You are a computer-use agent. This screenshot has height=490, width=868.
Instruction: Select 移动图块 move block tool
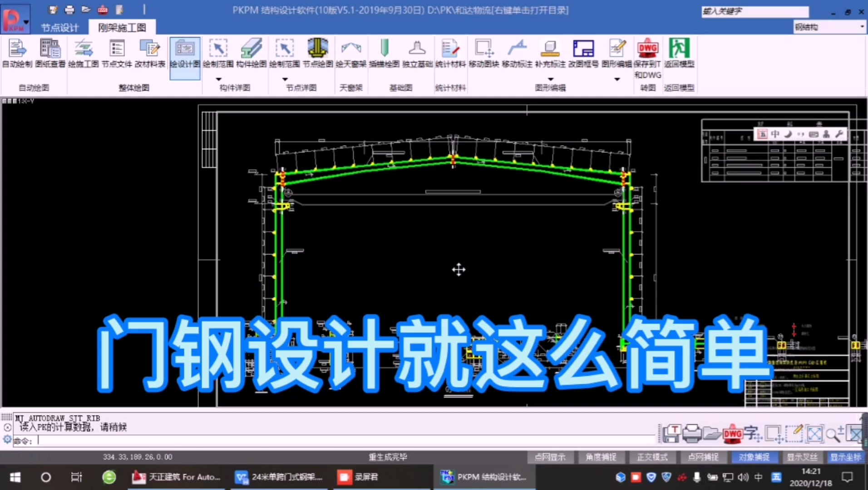(x=484, y=54)
